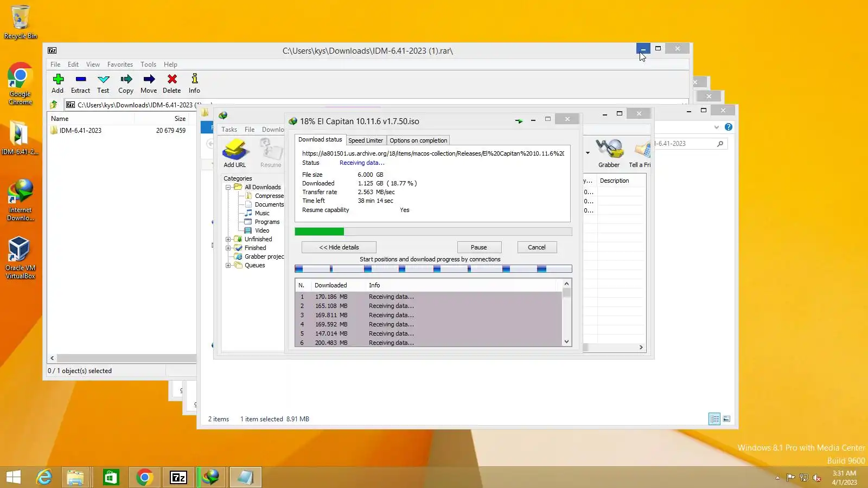
Task: Open the 7-Zip File menu
Action: [x=55, y=64]
